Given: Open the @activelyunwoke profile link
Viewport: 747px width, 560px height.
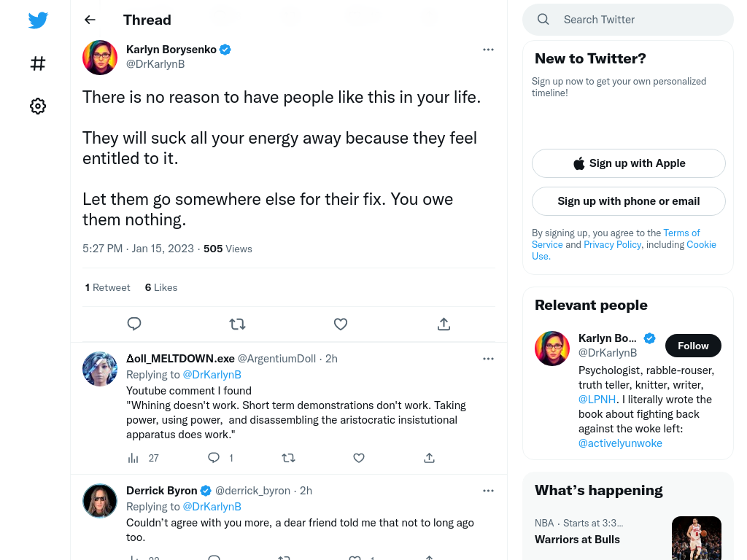Looking at the screenshot, I should coord(620,443).
